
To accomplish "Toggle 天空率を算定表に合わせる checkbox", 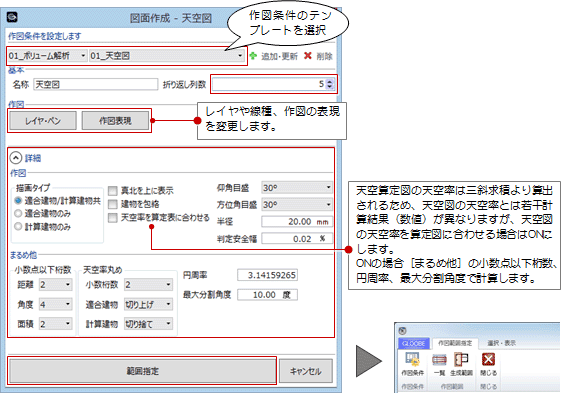I will pyautogui.click(x=113, y=217).
